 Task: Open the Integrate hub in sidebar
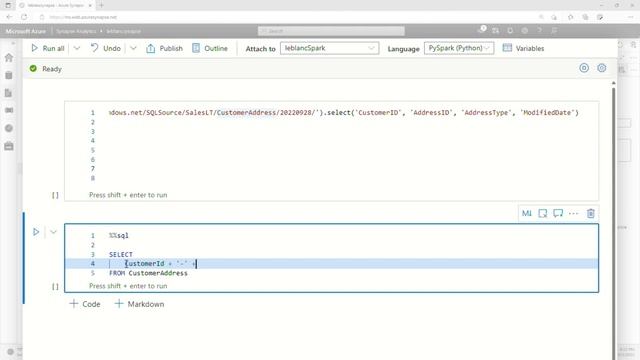coord(9,111)
